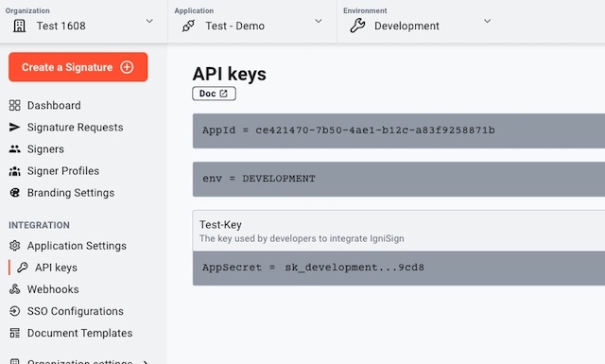Click the SSO Configurations login icon
The image size is (605, 364).
click(x=15, y=311)
